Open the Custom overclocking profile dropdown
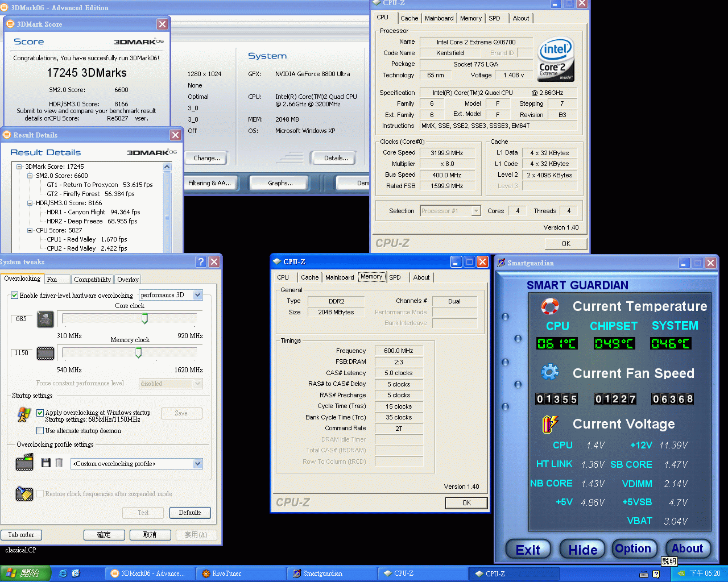Image resolution: width=728 pixels, height=582 pixels. (197, 464)
